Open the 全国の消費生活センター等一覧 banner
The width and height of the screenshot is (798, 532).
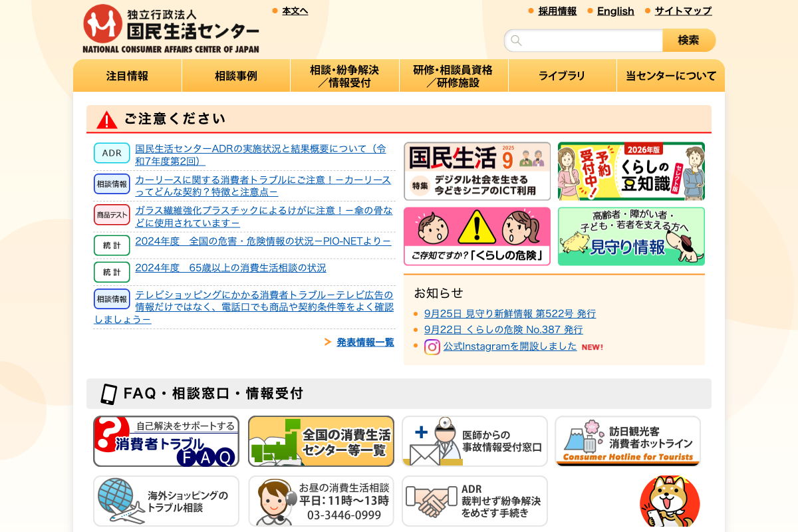pos(321,442)
